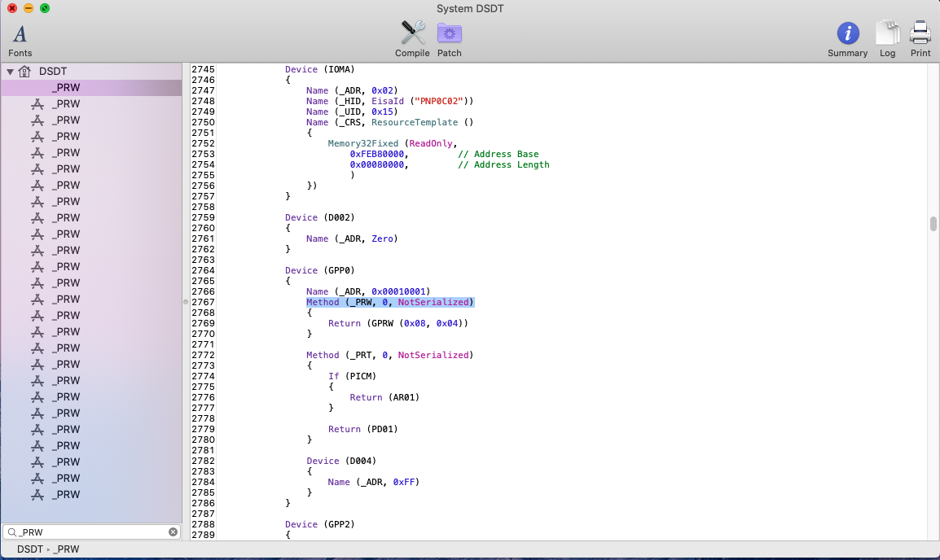Click the search magnifier icon
This screenshot has height=560, width=940.
(x=11, y=532)
